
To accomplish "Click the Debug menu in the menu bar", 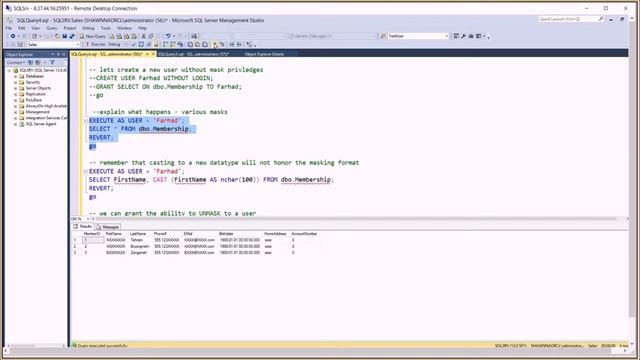I will [88, 28].
